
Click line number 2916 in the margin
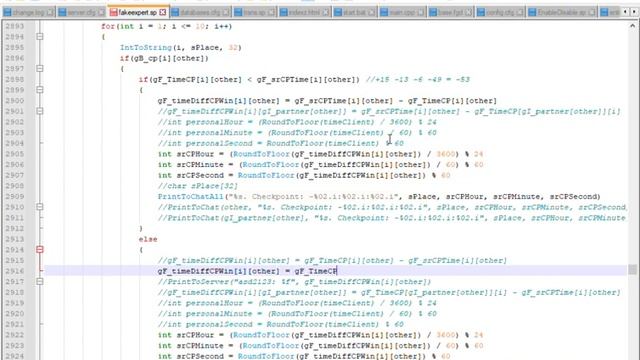coord(15,271)
